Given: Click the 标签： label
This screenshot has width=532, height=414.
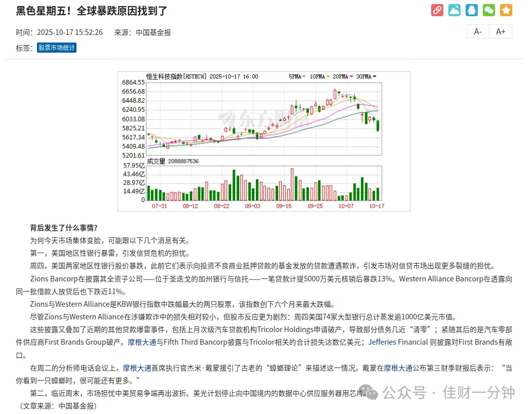Looking at the screenshot, I should 24,48.
